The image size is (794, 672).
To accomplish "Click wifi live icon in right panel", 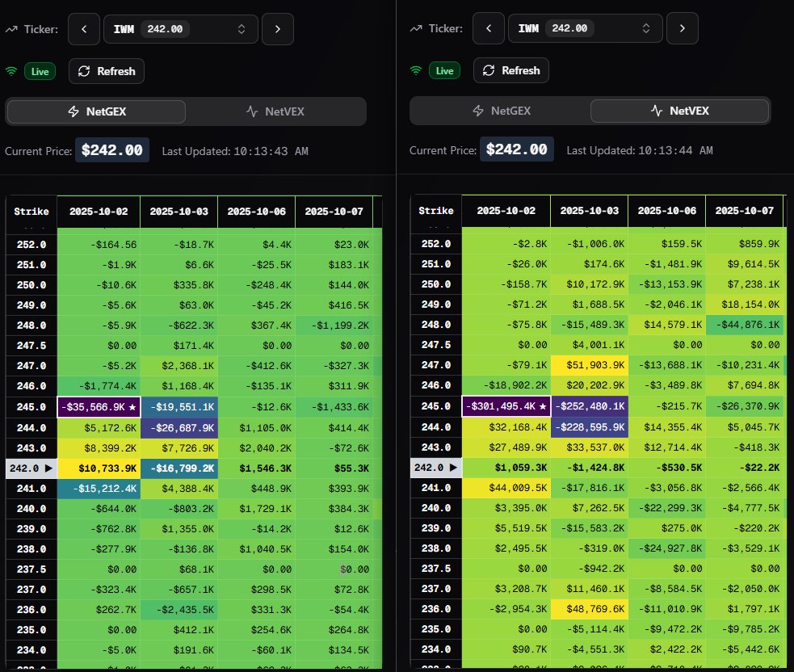I will pos(416,70).
